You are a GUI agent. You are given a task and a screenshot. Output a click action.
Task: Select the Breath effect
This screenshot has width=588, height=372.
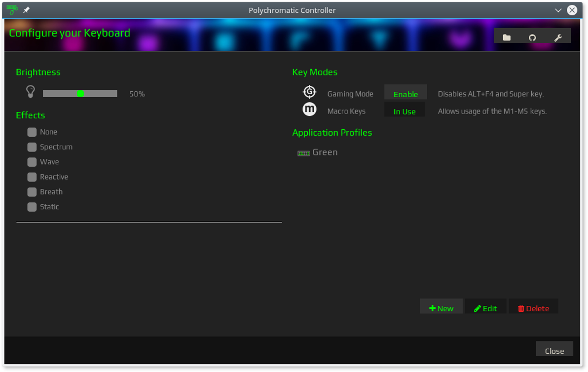tap(32, 192)
